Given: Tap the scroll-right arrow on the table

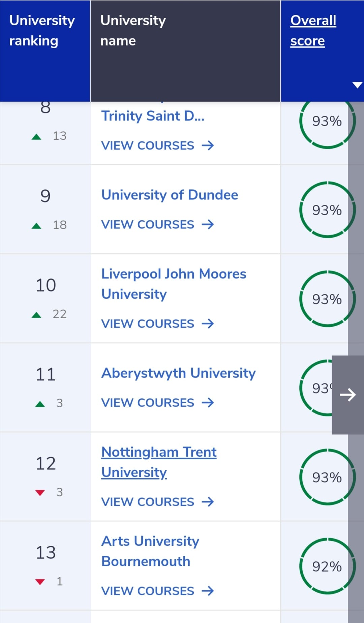Looking at the screenshot, I should [x=347, y=395].
